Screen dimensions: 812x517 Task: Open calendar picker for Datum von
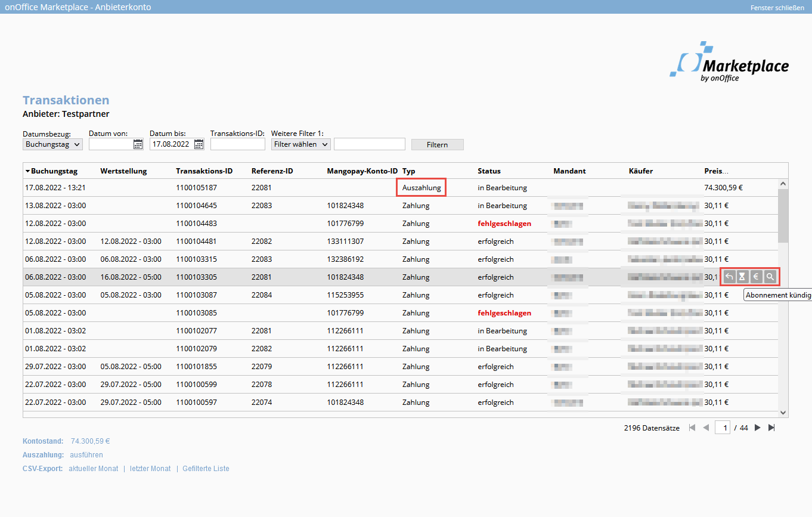click(138, 144)
